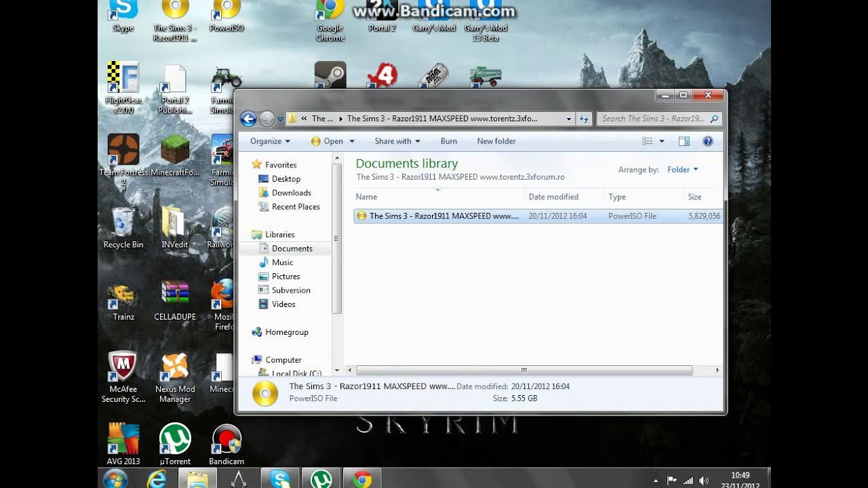
Task: Open the Open button dropdown arrow
Action: tap(352, 141)
